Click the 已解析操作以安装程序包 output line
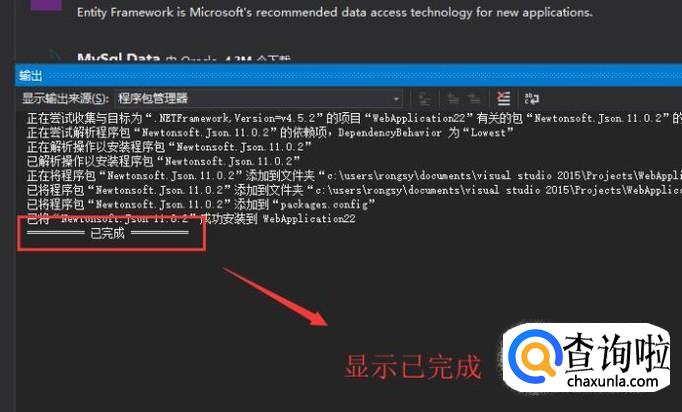Viewport: 682px width, 412px height. (x=163, y=161)
